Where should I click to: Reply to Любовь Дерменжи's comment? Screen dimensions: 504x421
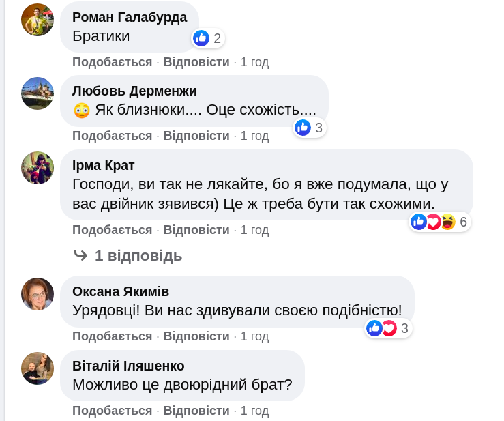pyautogui.click(x=196, y=136)
